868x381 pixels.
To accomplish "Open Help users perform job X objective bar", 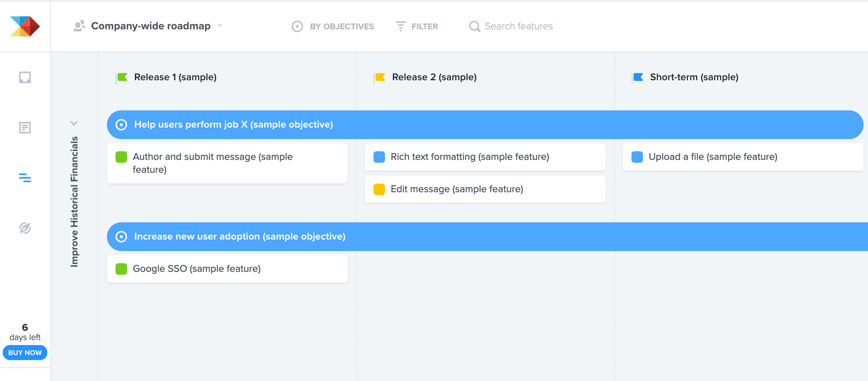I will 485,125.
